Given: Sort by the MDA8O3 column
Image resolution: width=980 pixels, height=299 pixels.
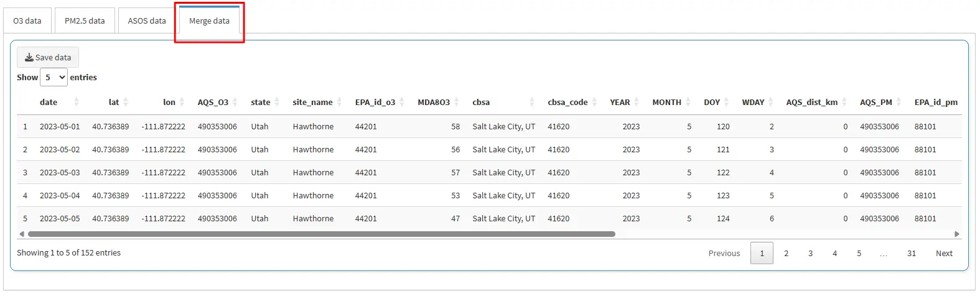Looking at the screenshot, I should tap(434, 102).
